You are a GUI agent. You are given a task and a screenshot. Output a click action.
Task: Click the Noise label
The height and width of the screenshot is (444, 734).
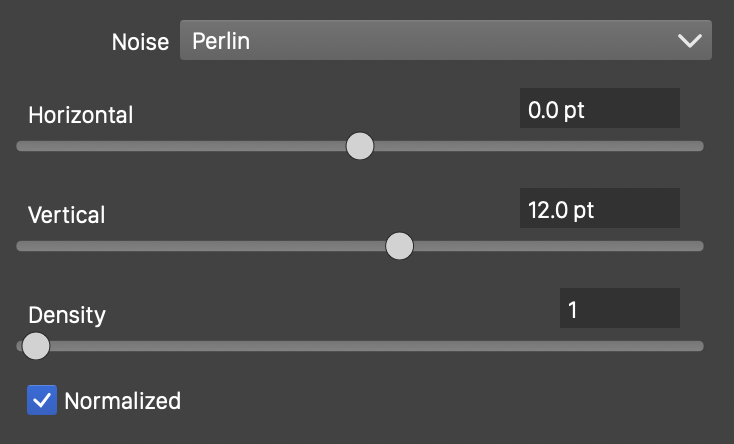(x=140, y=43)
